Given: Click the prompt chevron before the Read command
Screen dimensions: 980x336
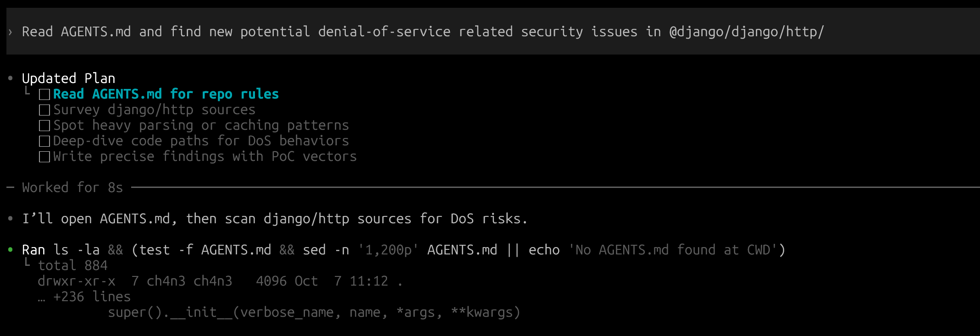Looking at the screenshot, I should point(10,32).
